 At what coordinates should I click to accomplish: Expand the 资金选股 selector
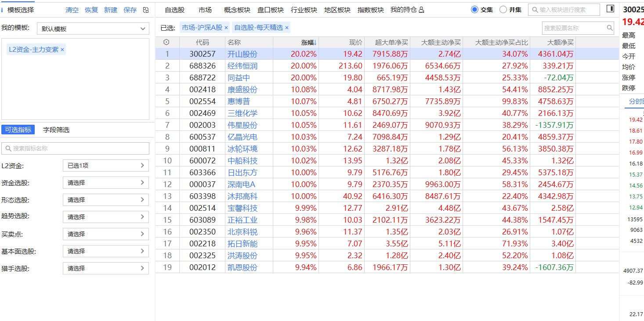106,183
